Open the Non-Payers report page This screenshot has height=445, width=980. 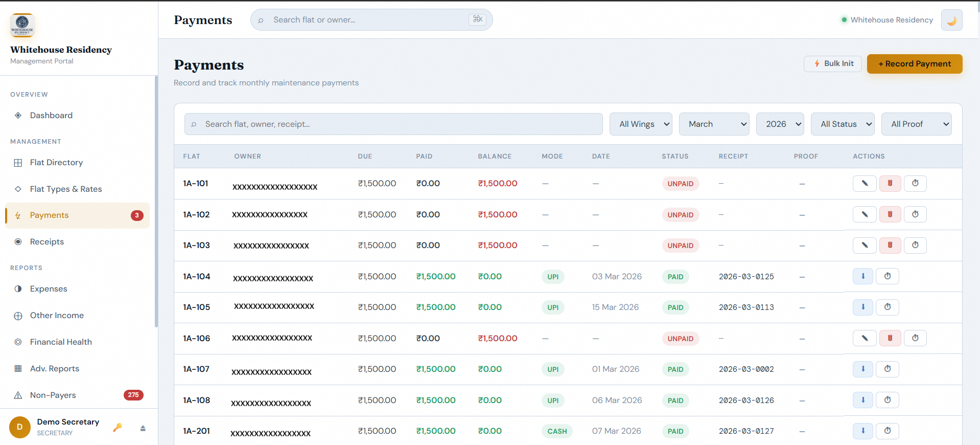(53, 395)
